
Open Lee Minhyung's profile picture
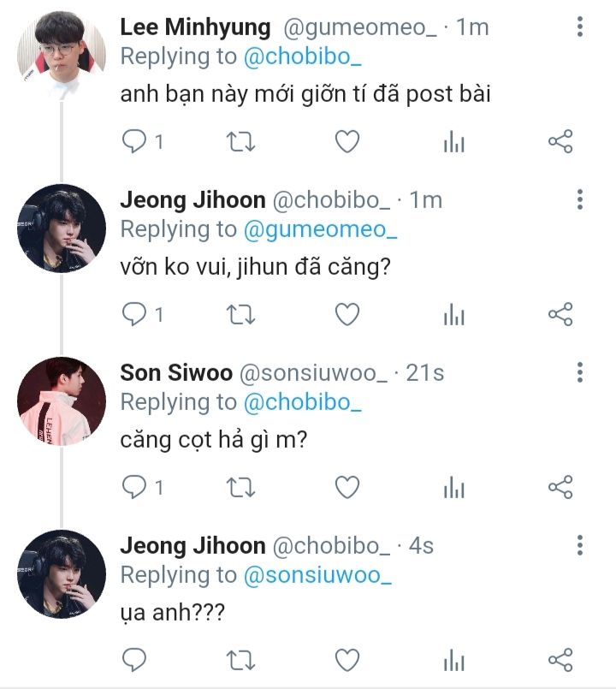tap(62, 56)
